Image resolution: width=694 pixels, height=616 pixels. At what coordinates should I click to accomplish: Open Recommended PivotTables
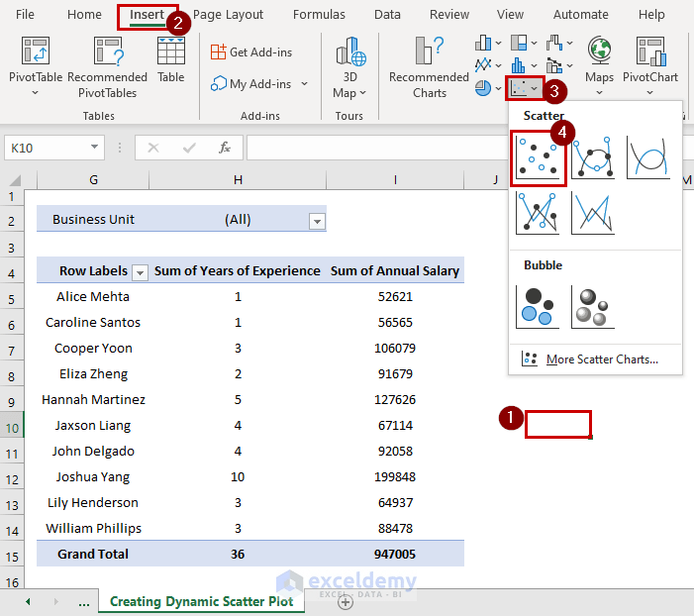click(108, 67)
